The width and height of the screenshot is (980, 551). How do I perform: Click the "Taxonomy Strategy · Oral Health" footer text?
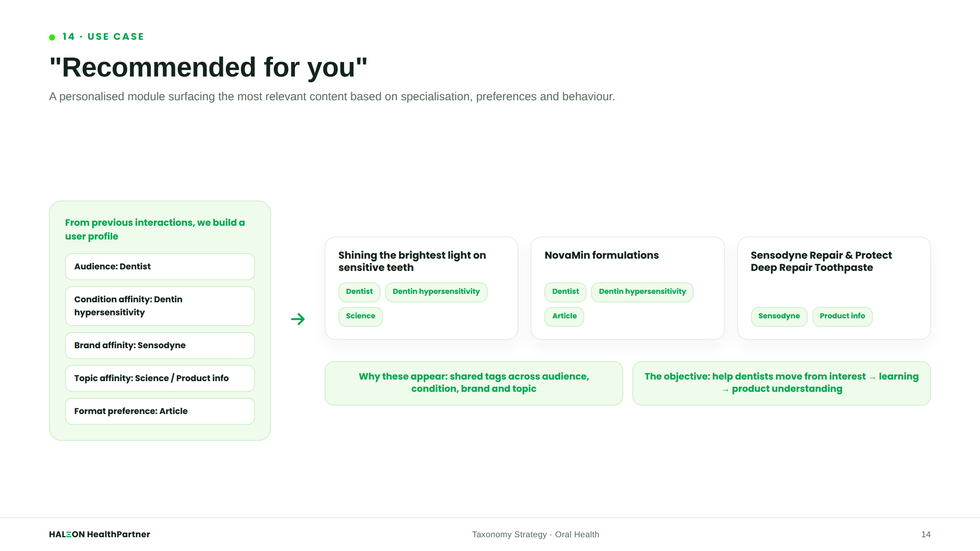[536, 534]
